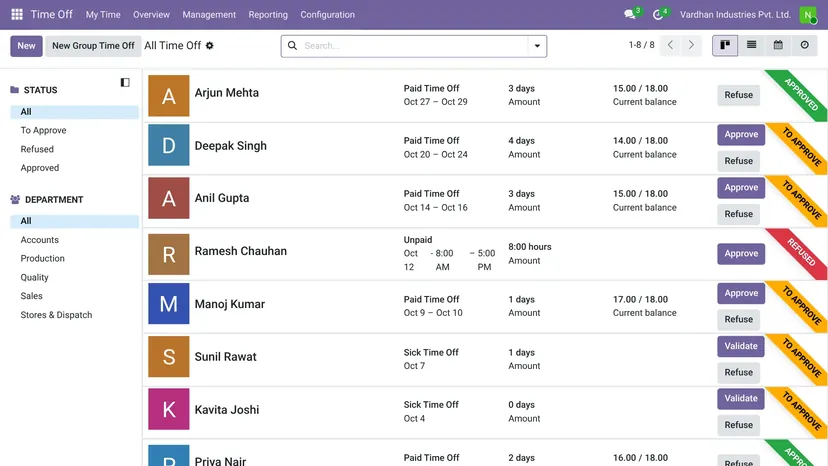Create a New time off request
828x466 pixels.
tap(26, 46)
